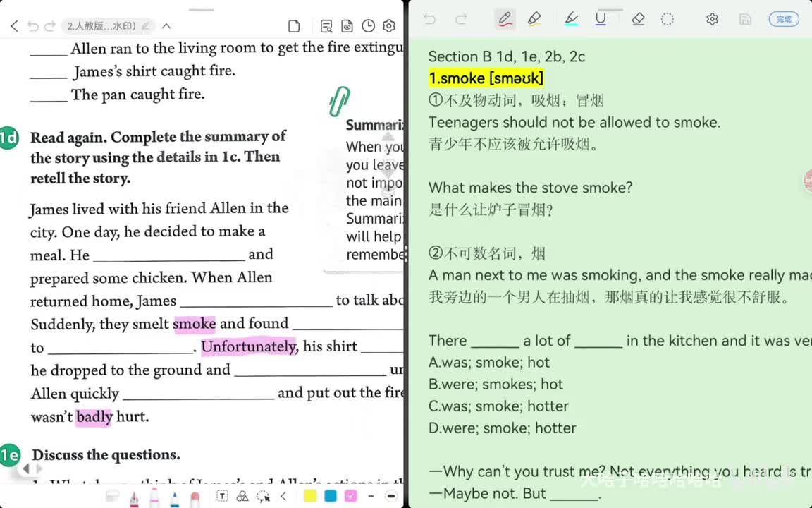
Task: Select the thick stroke width option
Action: click(391, 497)
